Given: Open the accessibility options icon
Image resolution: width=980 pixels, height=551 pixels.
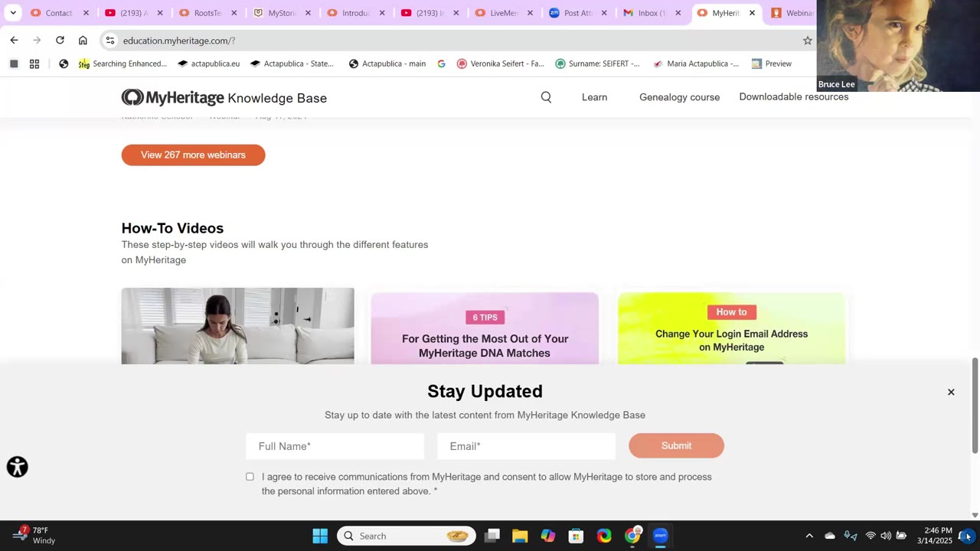Looking at the screenshot, I should point(17,467).
